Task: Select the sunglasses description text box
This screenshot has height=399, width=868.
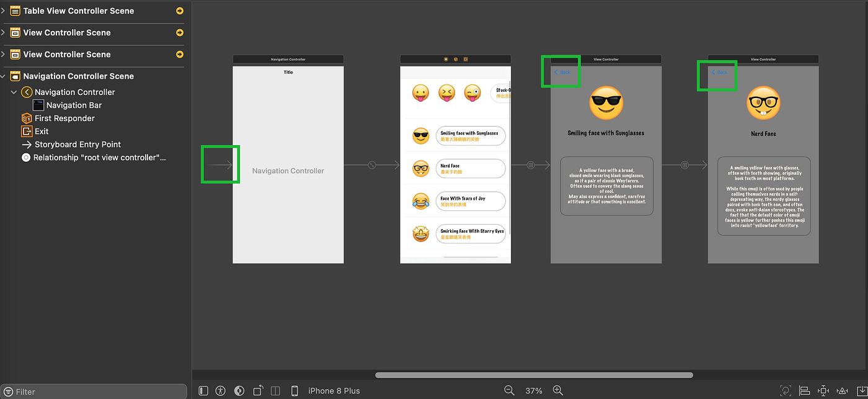Action: (607, 186)
